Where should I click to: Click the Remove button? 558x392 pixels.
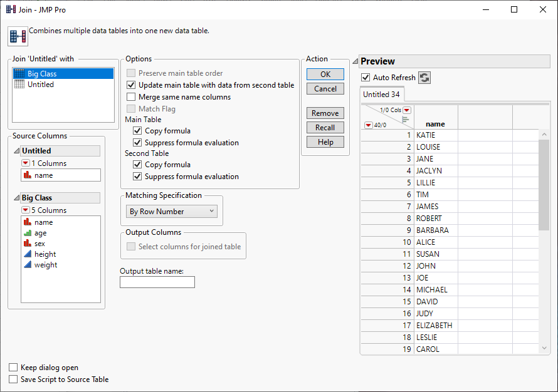coord(325,113)
